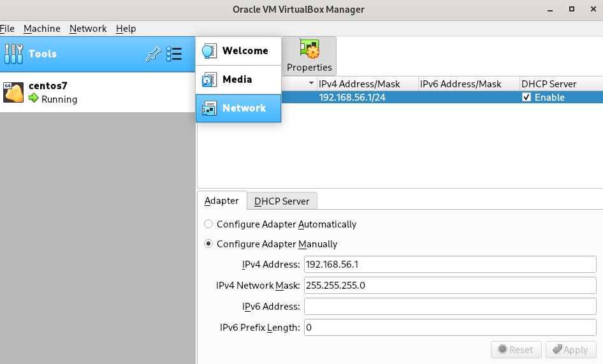Select the Network adapter icon
The height and width of the screenshot is (364, 603).
pyautogui.click(x=209, y=108)
